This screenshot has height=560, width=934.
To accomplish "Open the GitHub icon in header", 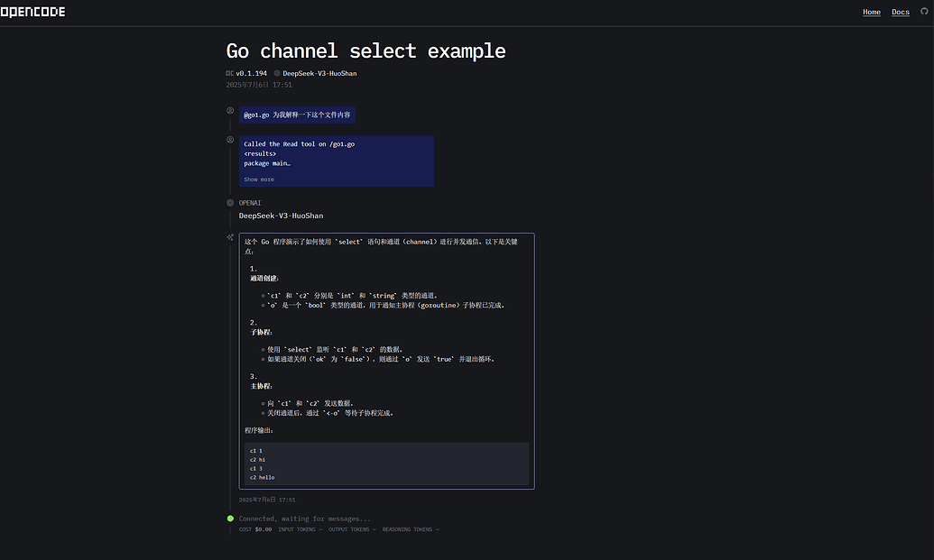I will coord(924,12).
